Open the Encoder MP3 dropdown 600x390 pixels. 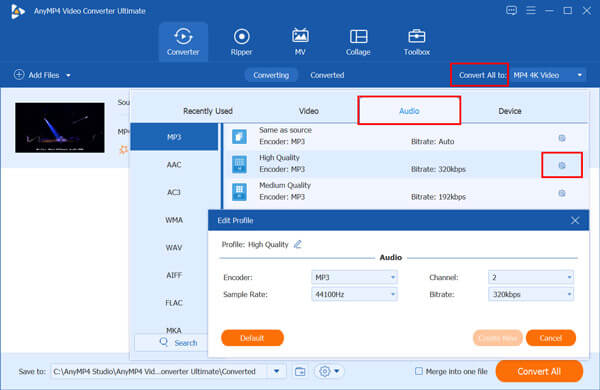(354, 277)
